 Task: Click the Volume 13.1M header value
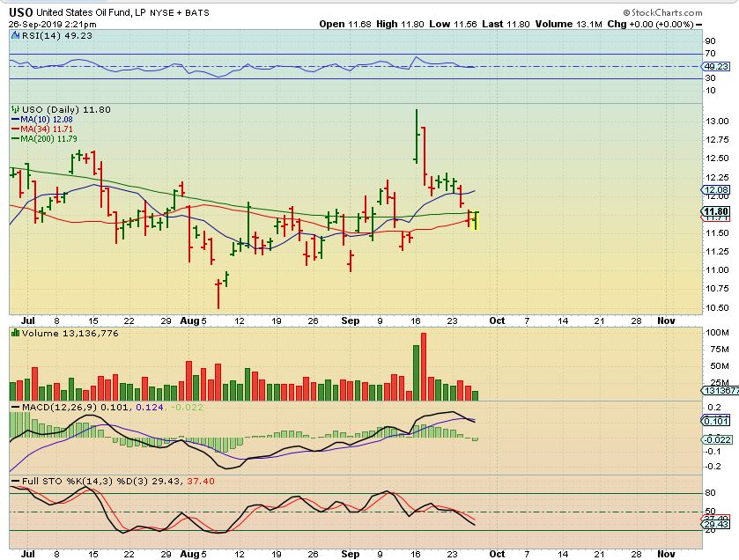568,24
